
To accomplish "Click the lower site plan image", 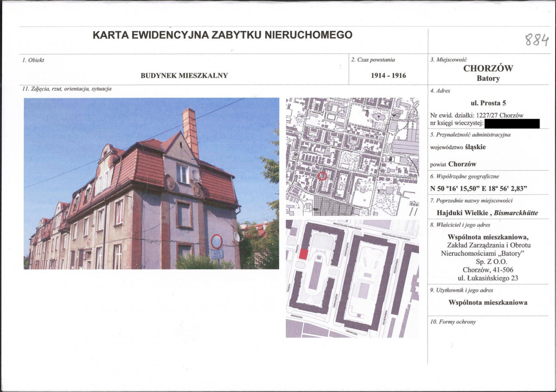I will [352, 278].
